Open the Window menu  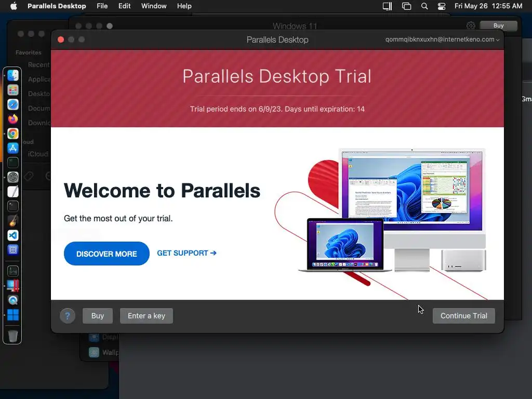pos(154,6)
